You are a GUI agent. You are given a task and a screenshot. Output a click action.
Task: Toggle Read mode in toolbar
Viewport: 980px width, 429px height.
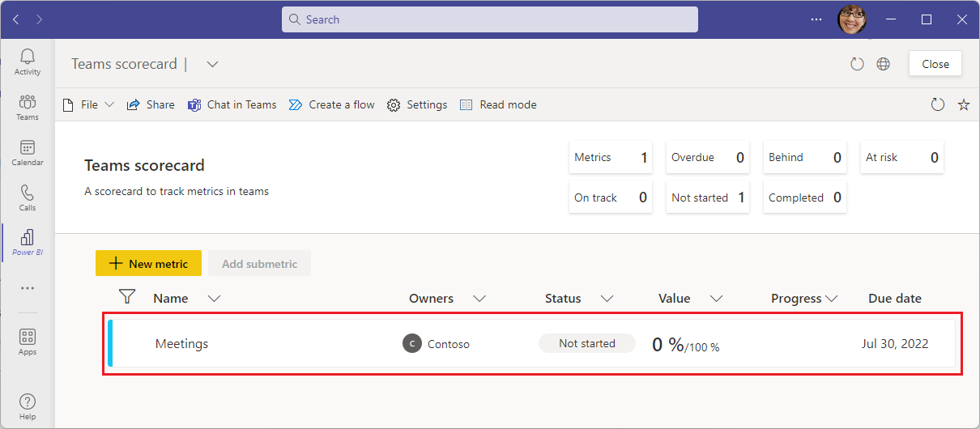[x=498, y=104]
